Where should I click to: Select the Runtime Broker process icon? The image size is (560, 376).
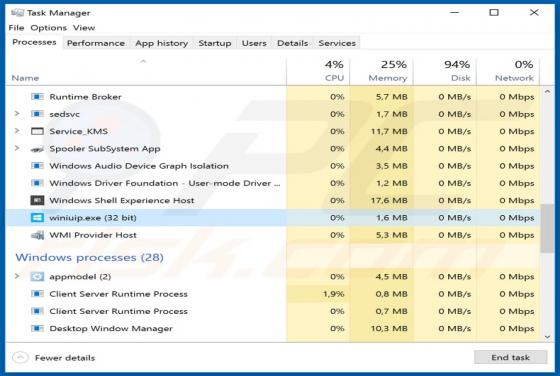[x=37, y=97]
